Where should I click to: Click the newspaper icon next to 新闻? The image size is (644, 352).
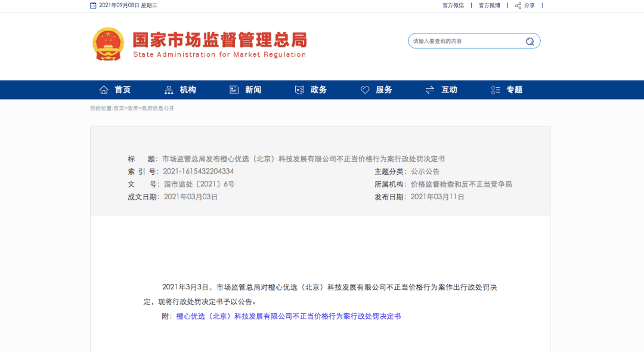point(234,90)
